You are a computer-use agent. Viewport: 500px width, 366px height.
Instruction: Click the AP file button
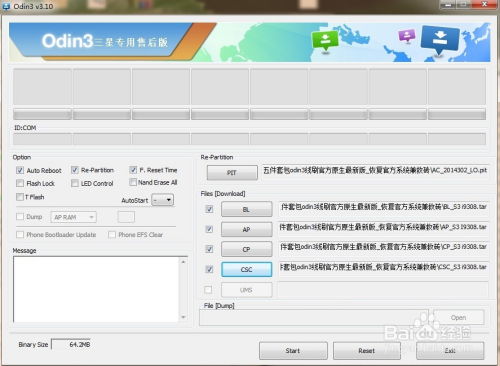247,229
